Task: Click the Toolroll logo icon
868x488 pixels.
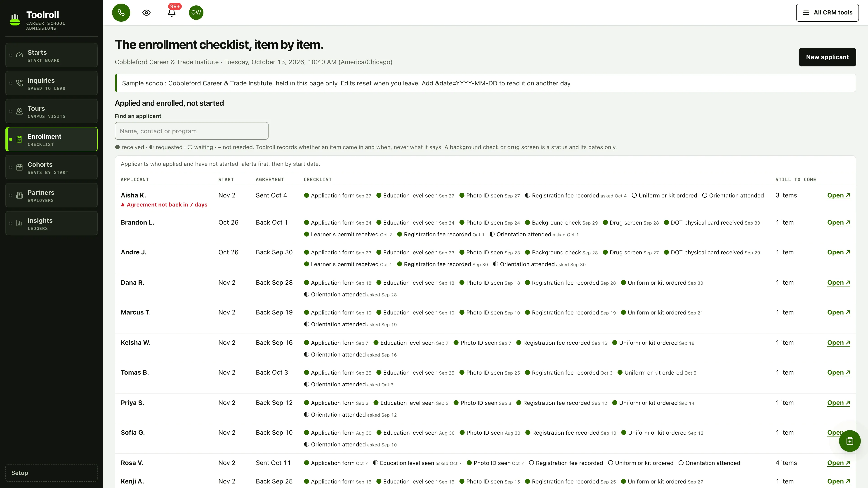Action: pyautogui.click(x=15, y=20)
